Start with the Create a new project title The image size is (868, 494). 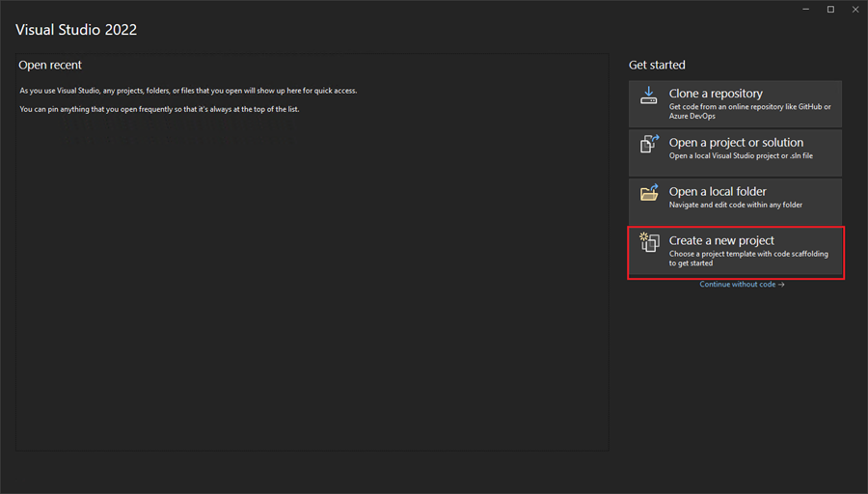click(x=721, y=240)
